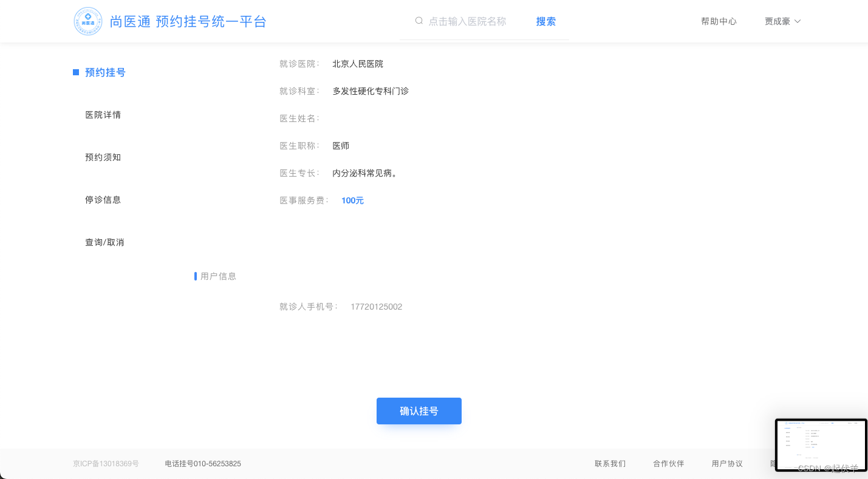868x479 pixels.
Task: Click the search magnifier icon
Action: coord(419,21)
